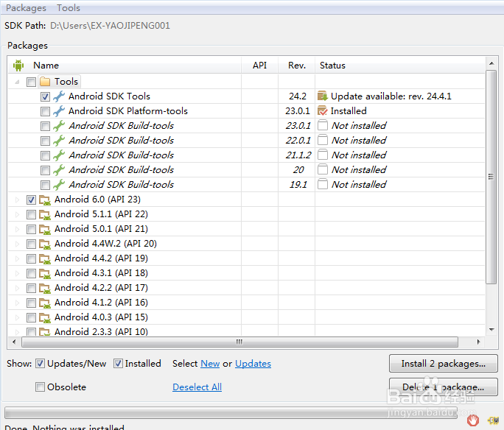Screen dimensions: 504x430
Task: Click Android 5.0.1 (API 21) folder icon
Action: click(45, 230)
